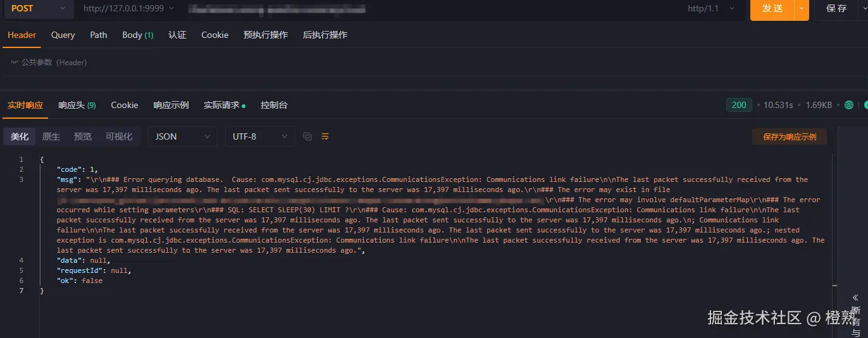The height and width of the screenshot is (338, 868).
Task: Open the 实际请求 tab
Action: 224,105
